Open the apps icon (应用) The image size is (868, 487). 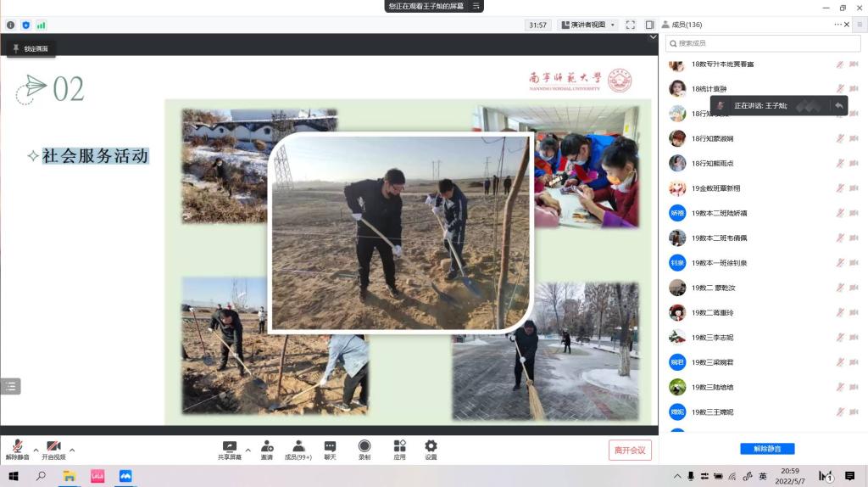(x=399, y=447)
